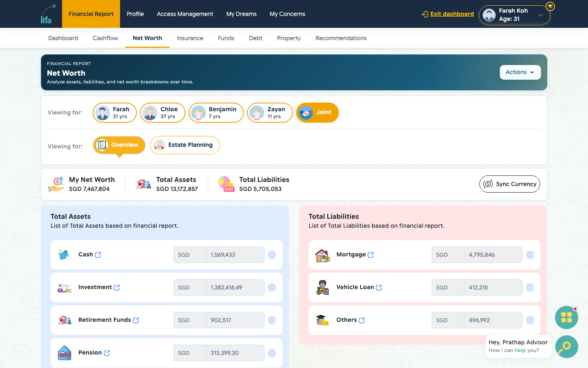This screenshot has width=588, height=368.
Task: Open the Cash external link icon
Action: pyautogui.click(x=98, y=255)
